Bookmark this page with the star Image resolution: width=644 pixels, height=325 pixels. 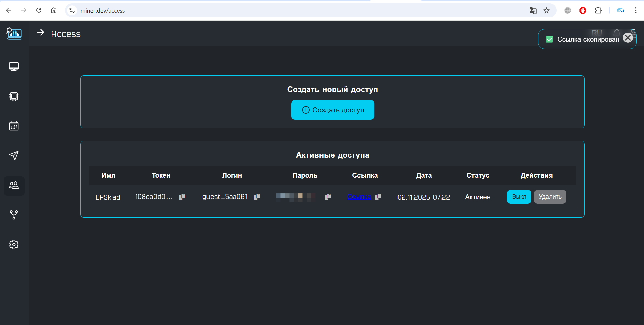[x=547, y=10]
